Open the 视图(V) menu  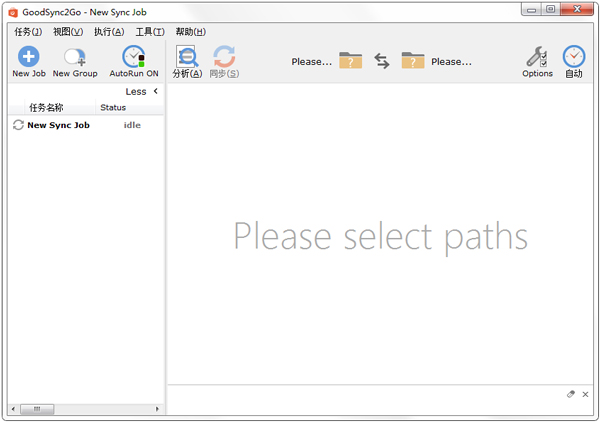tap(68, 32)
